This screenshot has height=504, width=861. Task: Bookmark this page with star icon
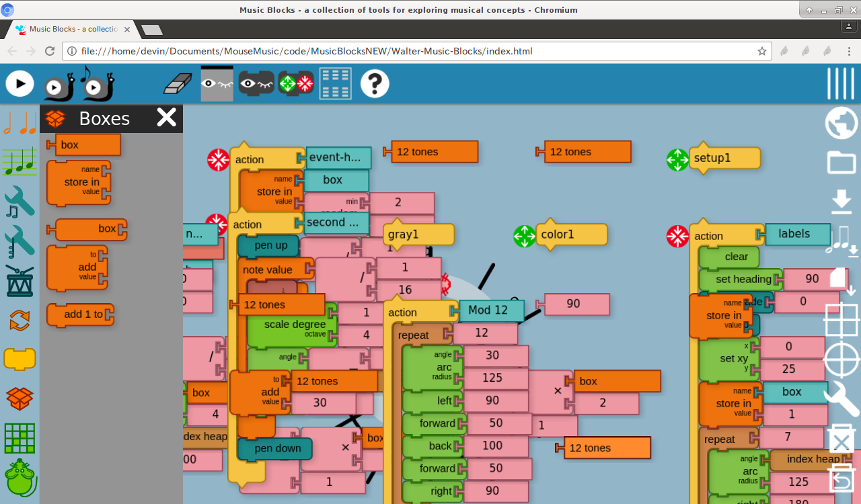click(x=762, y=51)
